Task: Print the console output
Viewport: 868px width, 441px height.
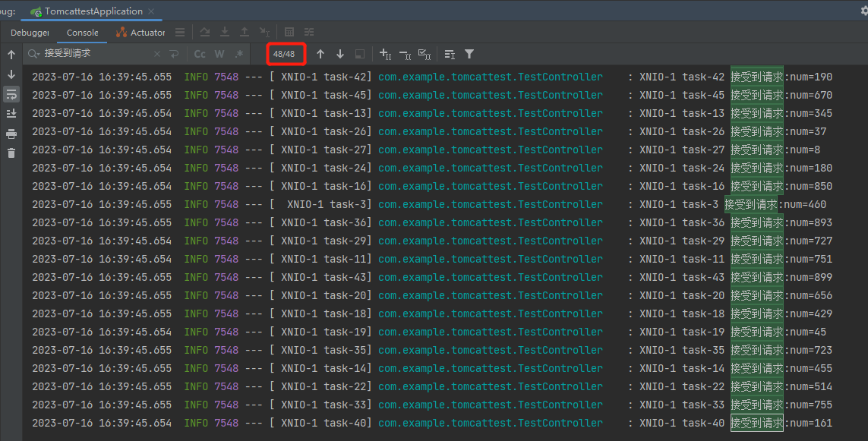Action: pyautogui.click(x=11, y=134)
